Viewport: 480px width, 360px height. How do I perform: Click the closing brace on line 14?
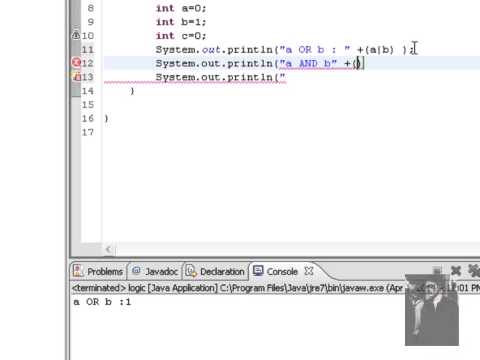point(132,91)
